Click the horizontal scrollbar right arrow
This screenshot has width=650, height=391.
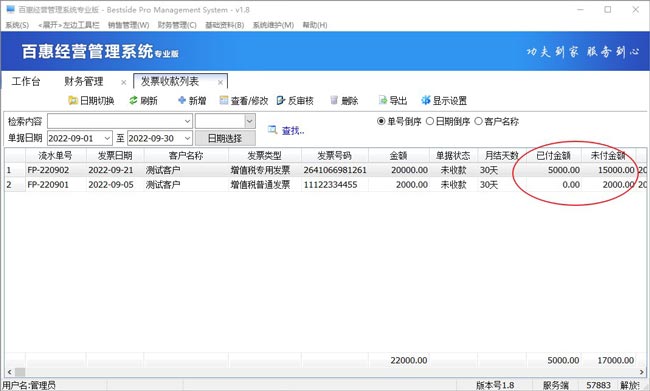[642, 372]
